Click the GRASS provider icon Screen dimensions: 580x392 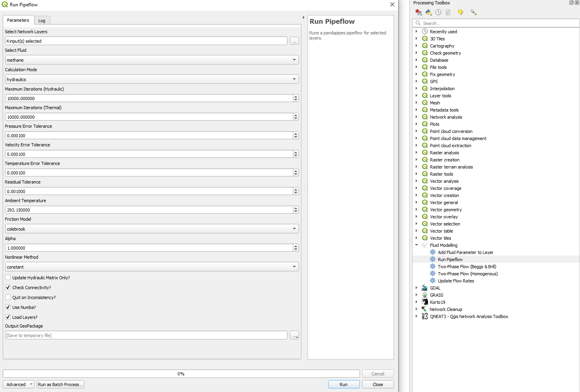[x=425, y=295]
